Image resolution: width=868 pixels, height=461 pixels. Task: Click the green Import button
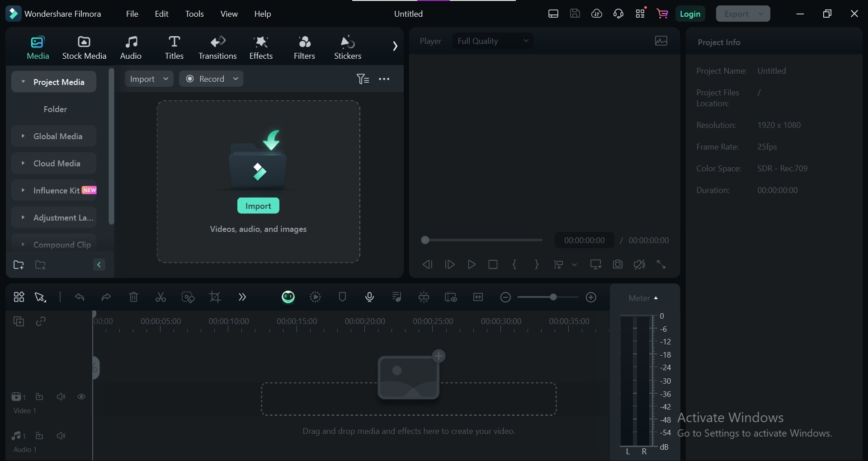(258, 206)
